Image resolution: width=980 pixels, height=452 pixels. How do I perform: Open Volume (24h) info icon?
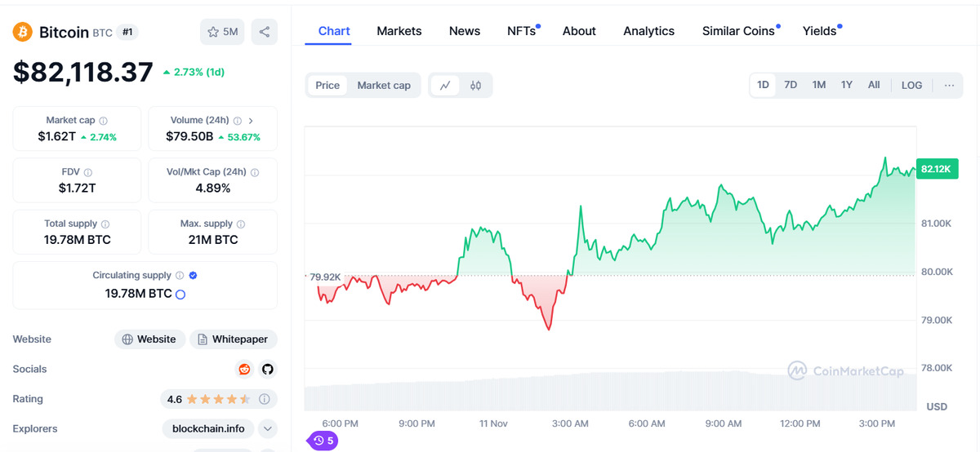click(x=237, y=121)
